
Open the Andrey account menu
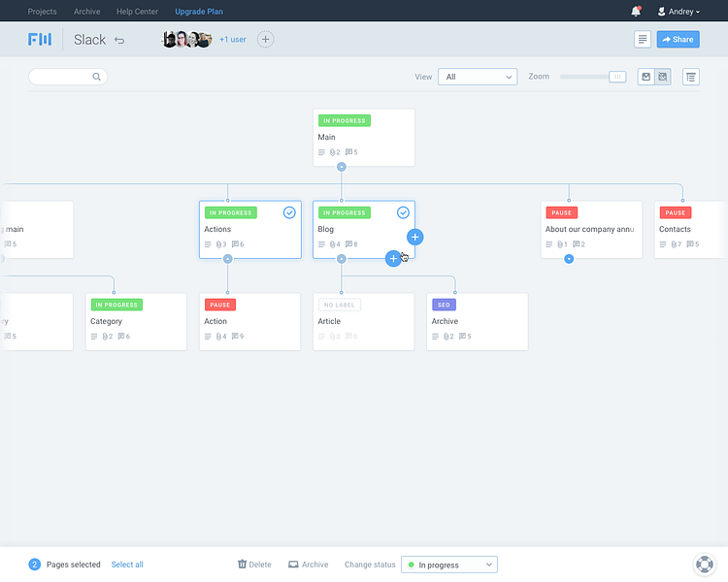678,12
